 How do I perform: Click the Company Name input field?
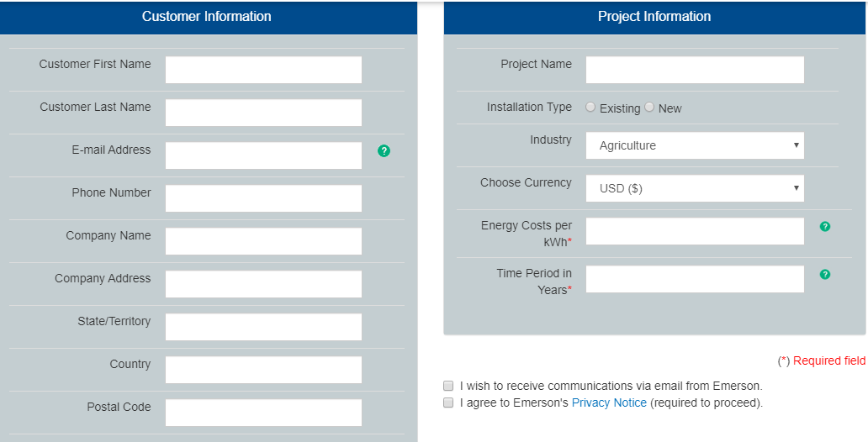263,241
